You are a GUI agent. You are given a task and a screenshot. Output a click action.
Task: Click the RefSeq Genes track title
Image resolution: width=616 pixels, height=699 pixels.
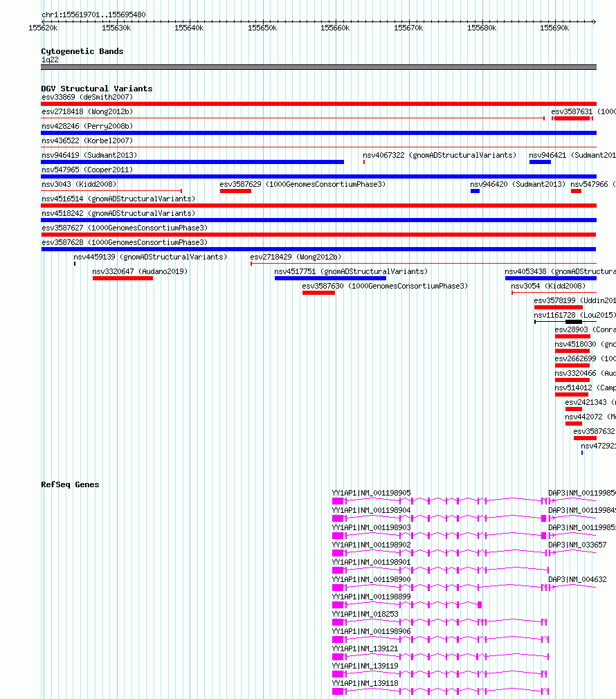pos(70,484)
